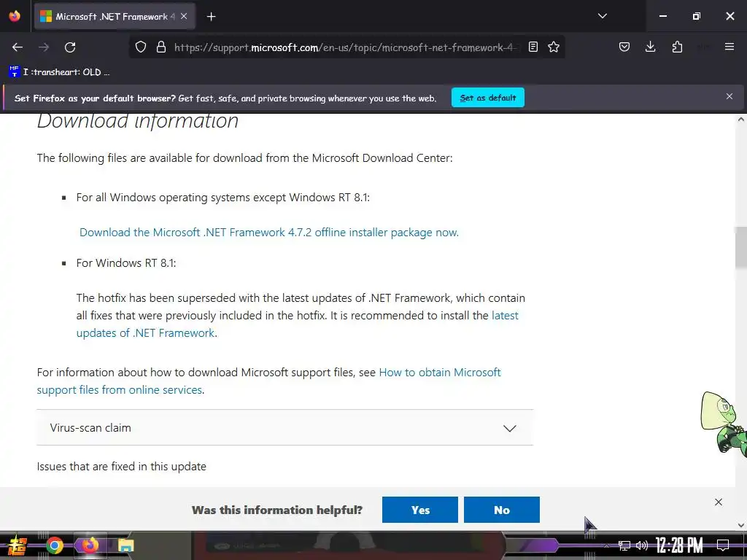This screenshot has height=560, width=747.
Task: Download .NET Framework 4.7.2 offline installer link
Action: 268,233
